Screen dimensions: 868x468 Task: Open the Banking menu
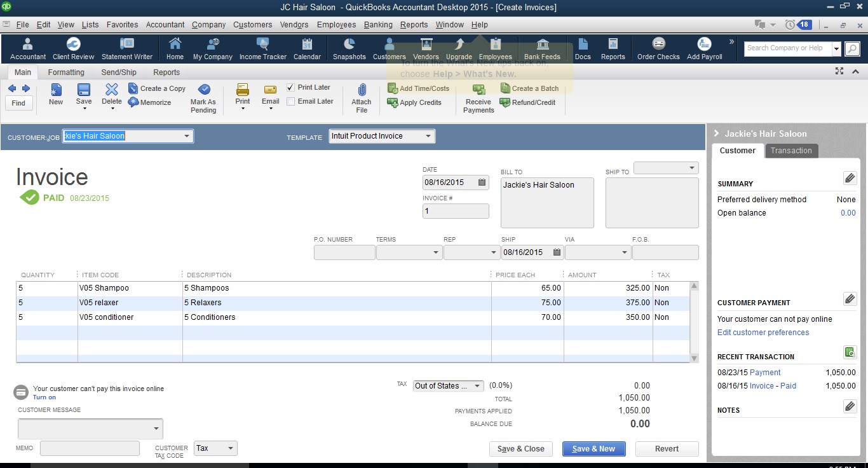pos(378,25)
